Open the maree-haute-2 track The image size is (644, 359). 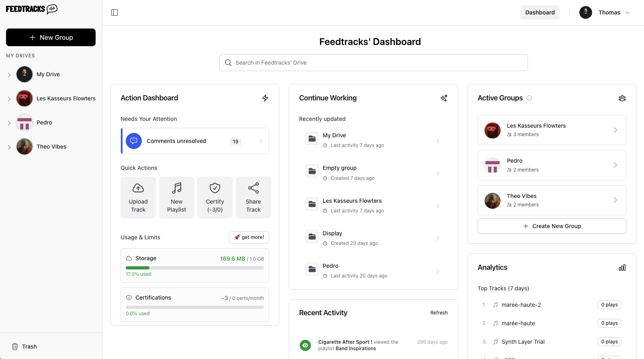coord(521,305)
